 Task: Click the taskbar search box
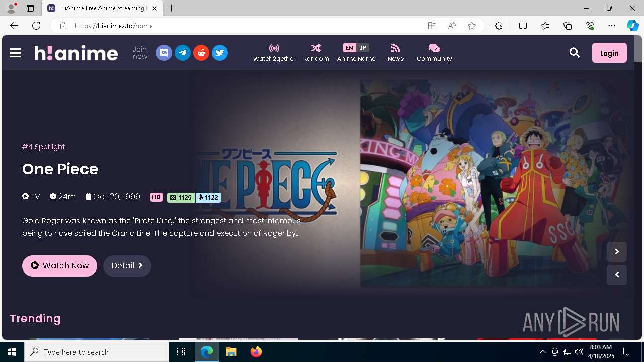coord(97,352)
